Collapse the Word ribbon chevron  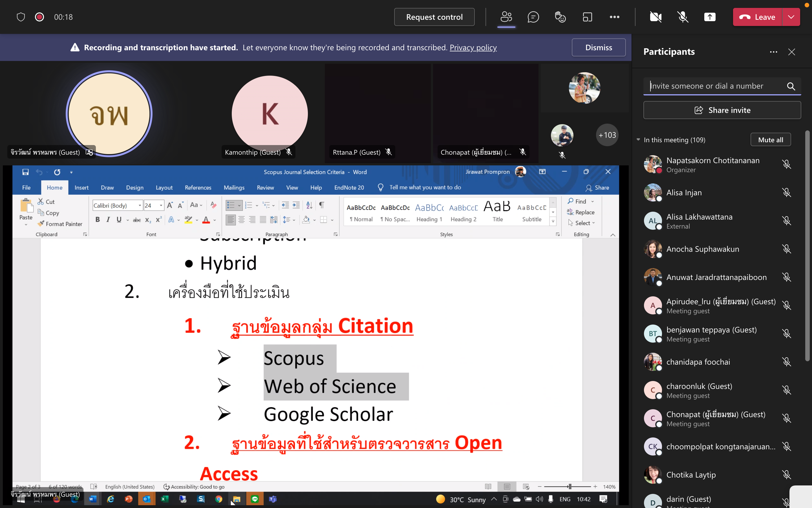pyautogui.click(x=613, y=235)
